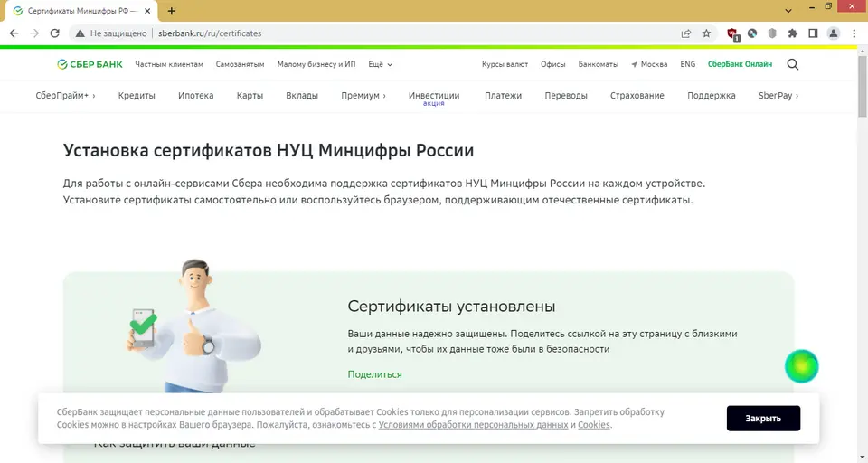Click the green assistant bubble
The image size is (868, 463).
(x=801, y=366)
